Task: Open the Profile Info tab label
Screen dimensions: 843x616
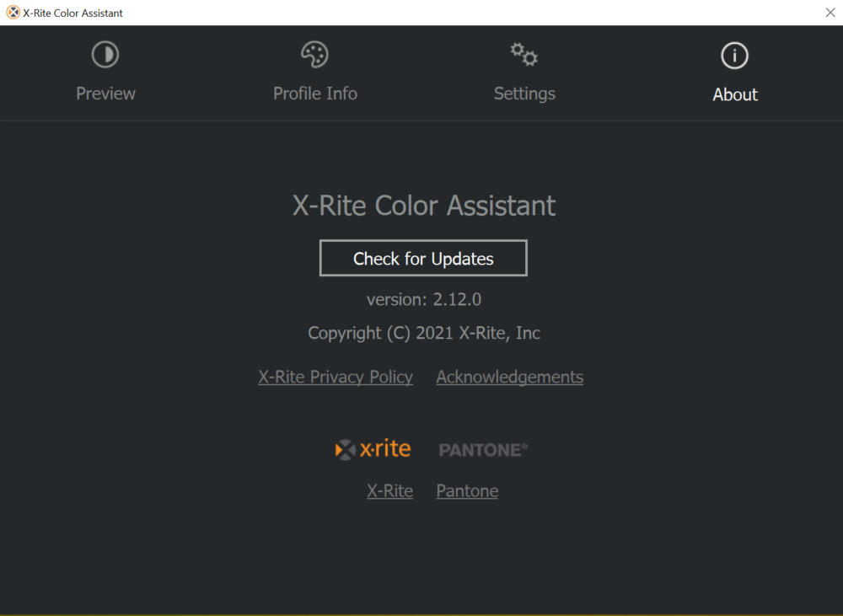Action: click(x=314, y=94)
